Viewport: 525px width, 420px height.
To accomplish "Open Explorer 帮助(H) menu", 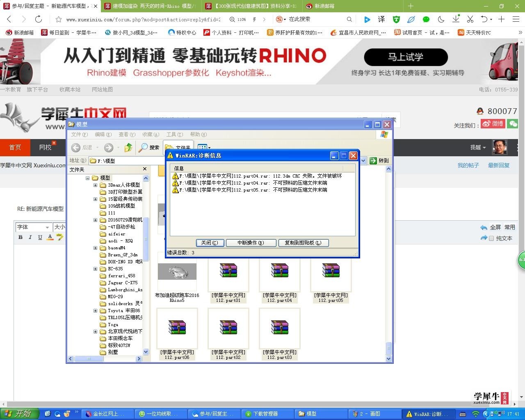I will [x=198, y=135].
